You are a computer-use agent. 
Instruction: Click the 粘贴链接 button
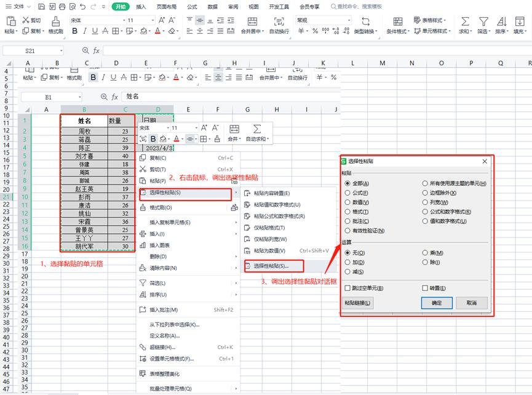coord(357,303)
